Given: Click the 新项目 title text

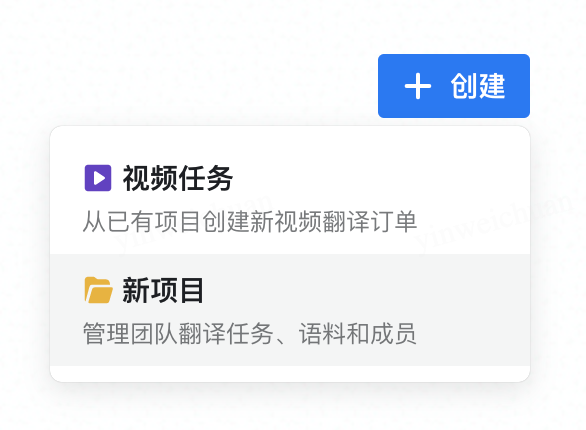Looking at the screenshot, I should point(163,290).
